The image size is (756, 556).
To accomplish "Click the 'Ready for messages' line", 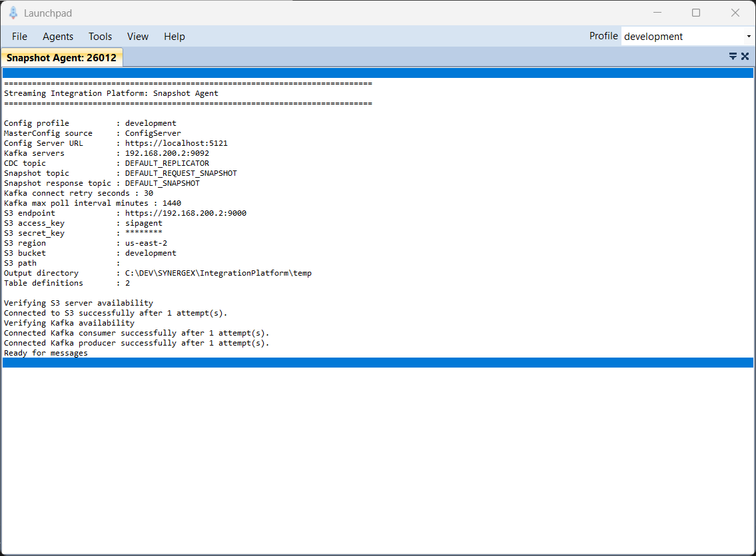I will coord(46,353).
